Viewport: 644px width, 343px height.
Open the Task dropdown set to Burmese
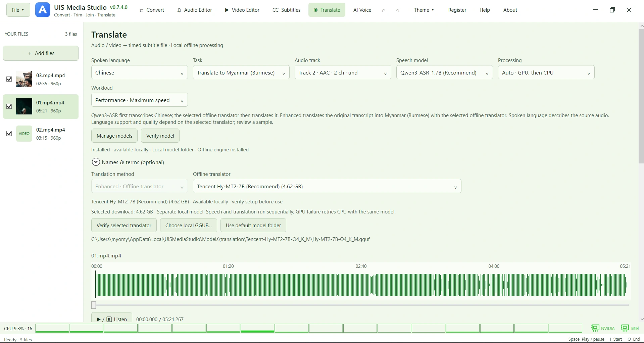click(x=241, y=72)
